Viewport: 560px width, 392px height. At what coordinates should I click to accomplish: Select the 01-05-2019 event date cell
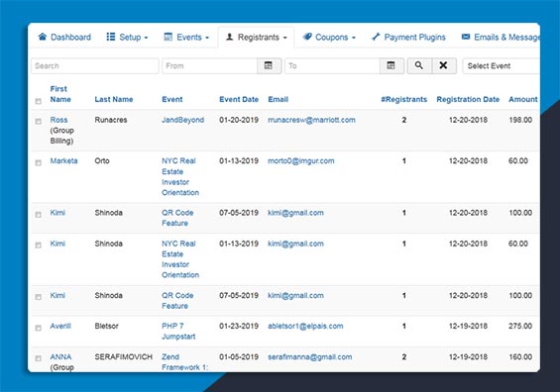point(239,357)
